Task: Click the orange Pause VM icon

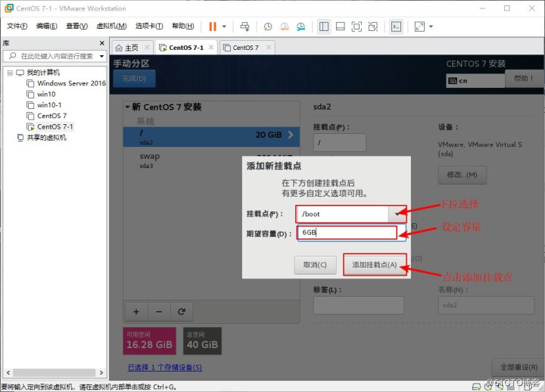Action: tap(213, 26)
